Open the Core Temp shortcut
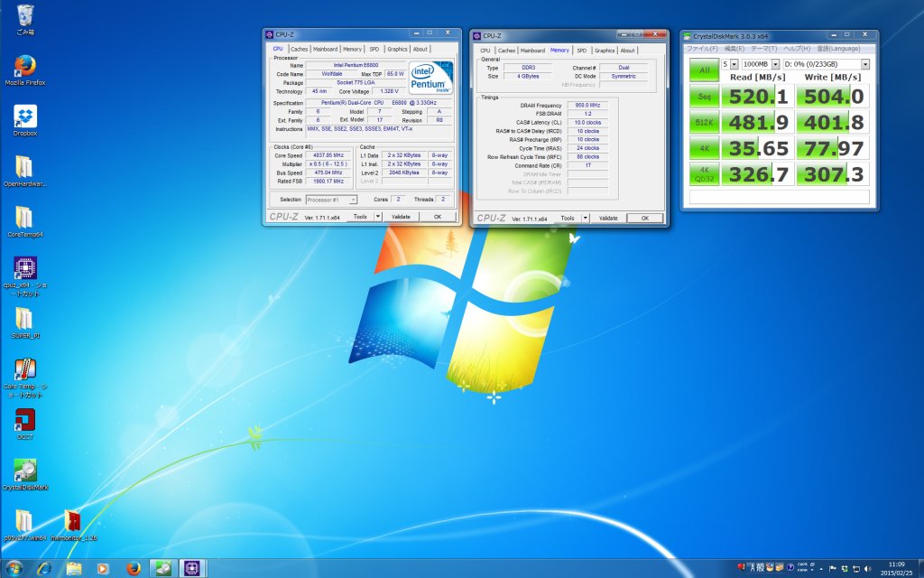The height and width of the screenshot is (578, 924). pyautogui.click(x=24, y=370)
